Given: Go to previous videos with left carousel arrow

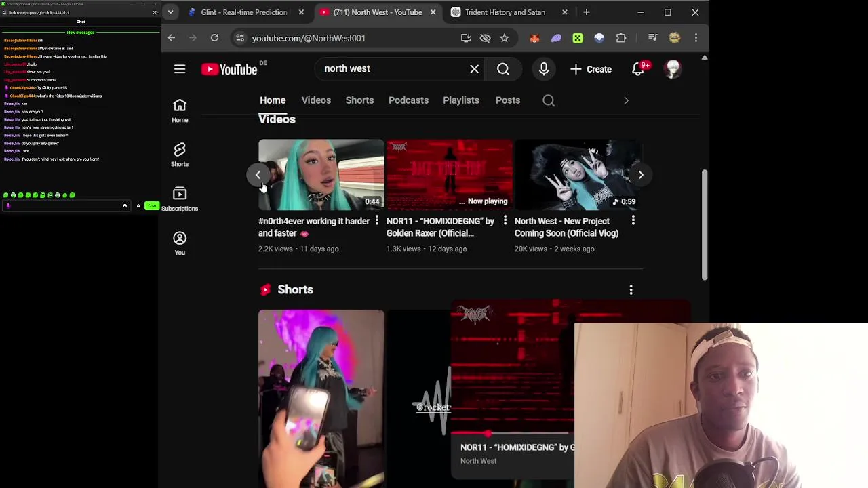Looking at the screenshot, I should [258, 175].
